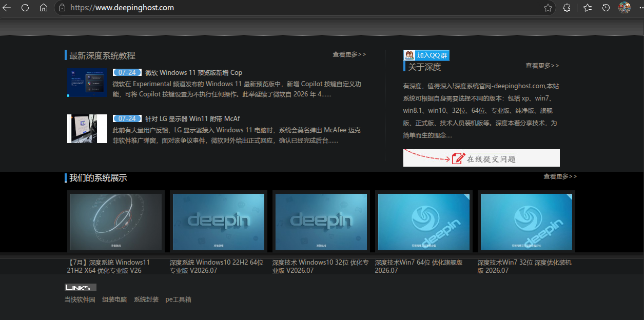Screen dimensions: 644x320
Task: Open the preview image for Windows10 32位 优化专业版
Action: (x=321, y=222)
